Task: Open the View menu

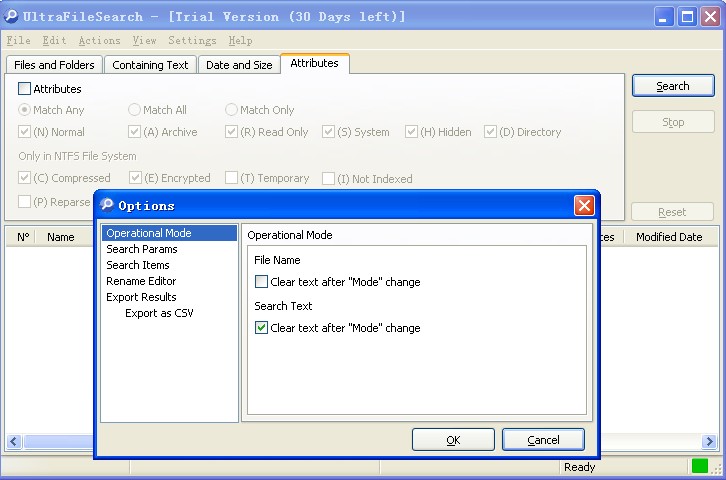Action: point(144,40)
